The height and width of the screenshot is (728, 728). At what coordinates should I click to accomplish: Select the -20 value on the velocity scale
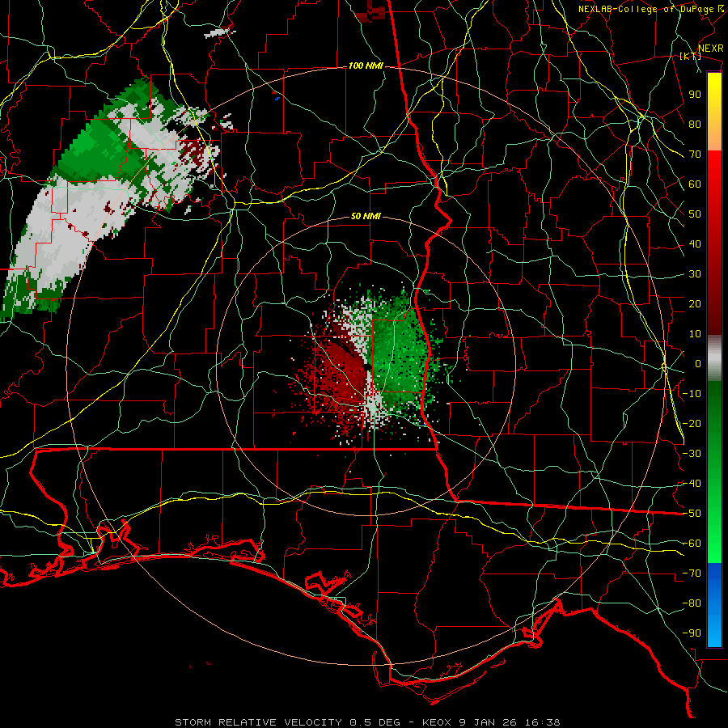click(692, 424)
